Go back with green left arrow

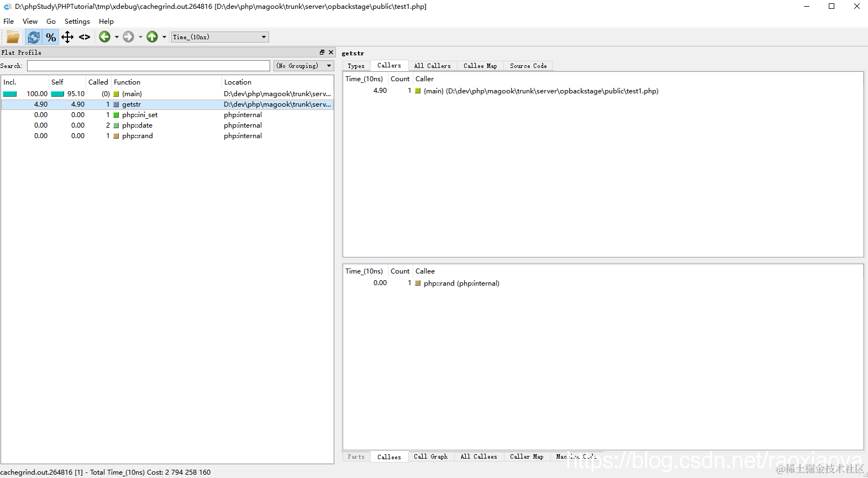(x=104, y=37)
